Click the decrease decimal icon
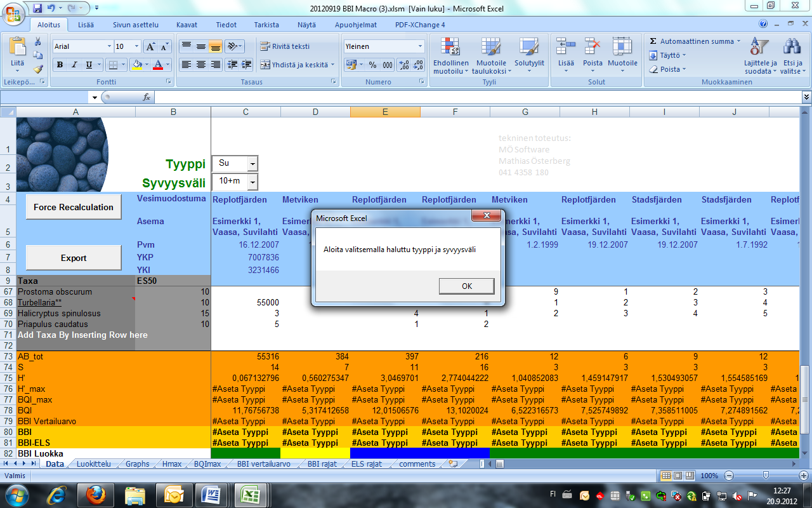The image size is (812, 508). click(x=418, y=65)
